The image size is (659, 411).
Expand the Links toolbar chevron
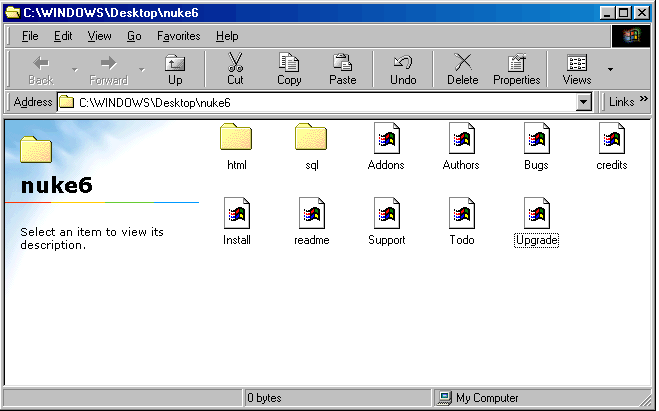pyautogui.click(x=644, y=102)
